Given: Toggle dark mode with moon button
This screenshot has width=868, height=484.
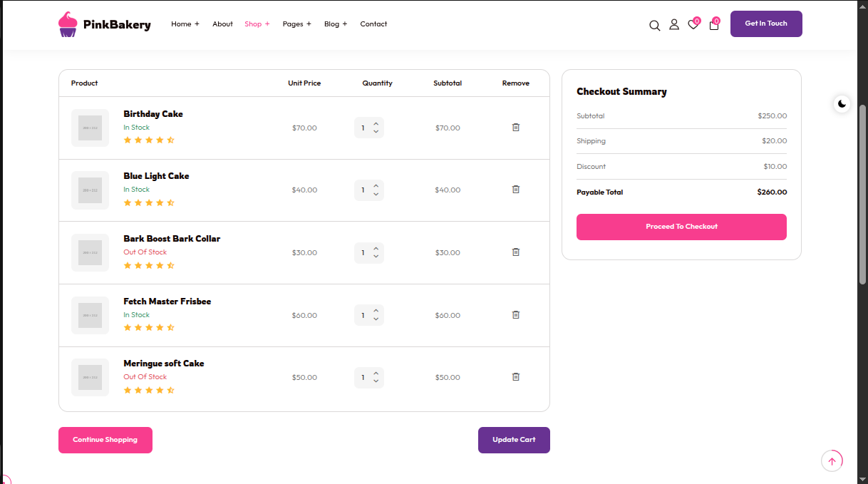Looking at the screenshot, I should (842, 104).
